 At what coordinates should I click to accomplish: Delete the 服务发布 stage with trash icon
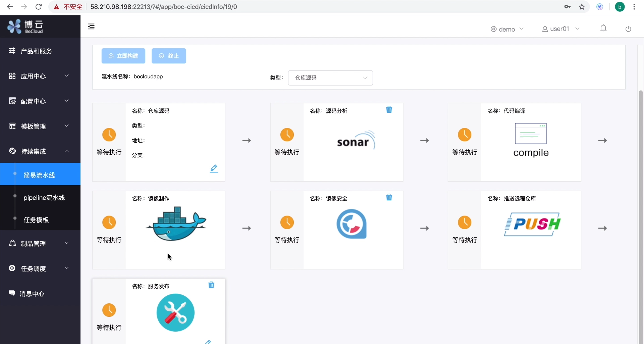coord(211,285)
